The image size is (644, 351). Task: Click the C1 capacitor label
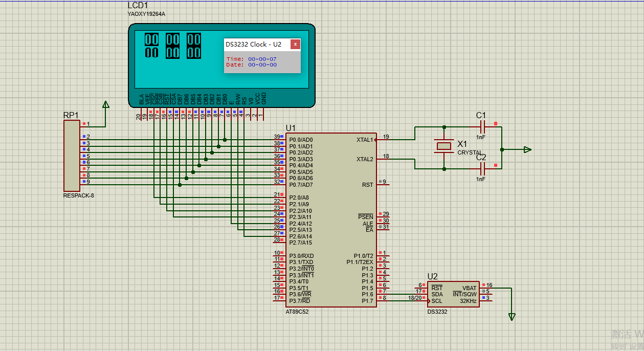coord(481,116)
